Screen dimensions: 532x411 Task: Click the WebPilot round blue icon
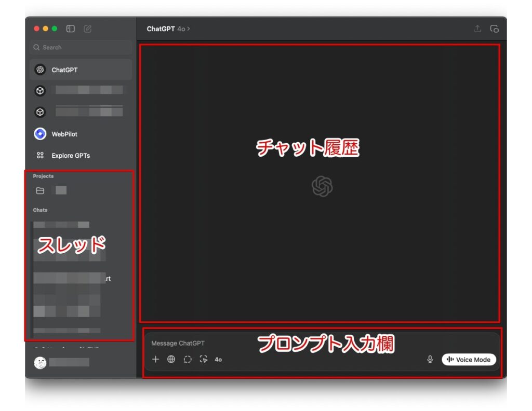(x=40, y=134)
